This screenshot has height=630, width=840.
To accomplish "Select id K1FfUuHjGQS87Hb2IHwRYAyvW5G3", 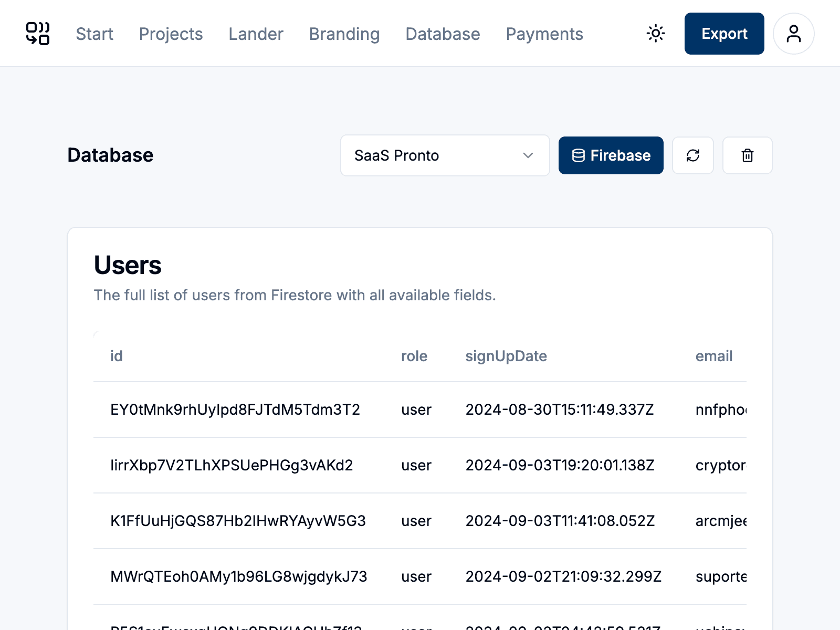I will point(238,521).
